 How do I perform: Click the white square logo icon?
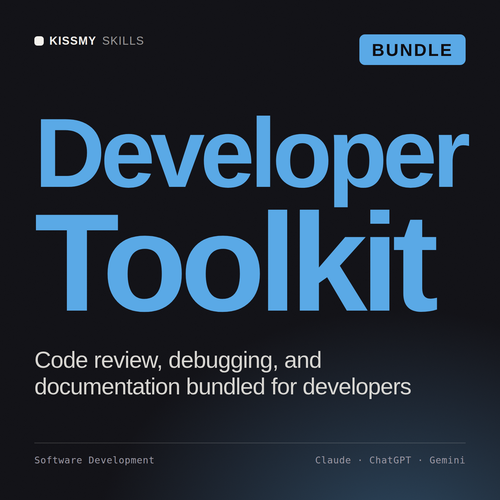pyautogui.click(x=39, y=41)
